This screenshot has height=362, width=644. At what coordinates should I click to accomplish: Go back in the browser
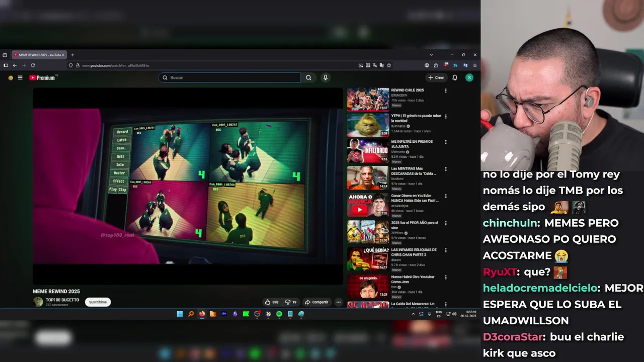15,65
